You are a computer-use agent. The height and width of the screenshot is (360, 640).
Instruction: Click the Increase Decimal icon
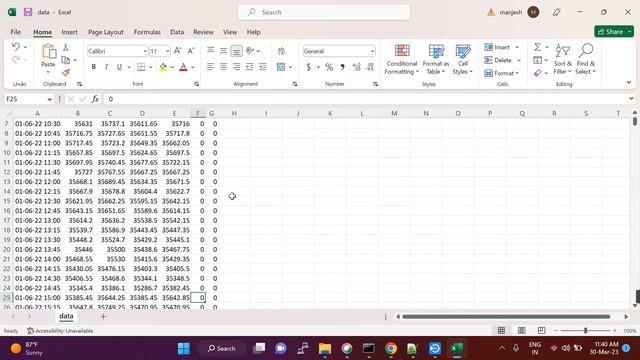[x=357, y=67]
